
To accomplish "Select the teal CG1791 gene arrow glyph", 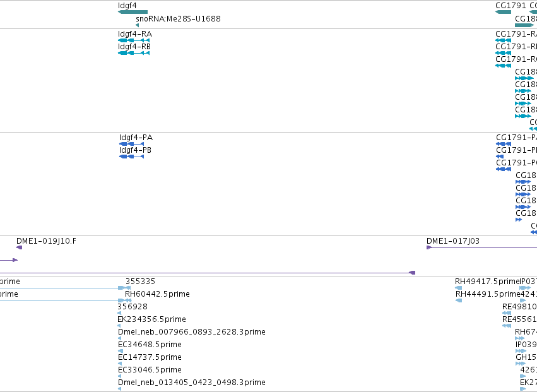I will [x=503, y=13].
